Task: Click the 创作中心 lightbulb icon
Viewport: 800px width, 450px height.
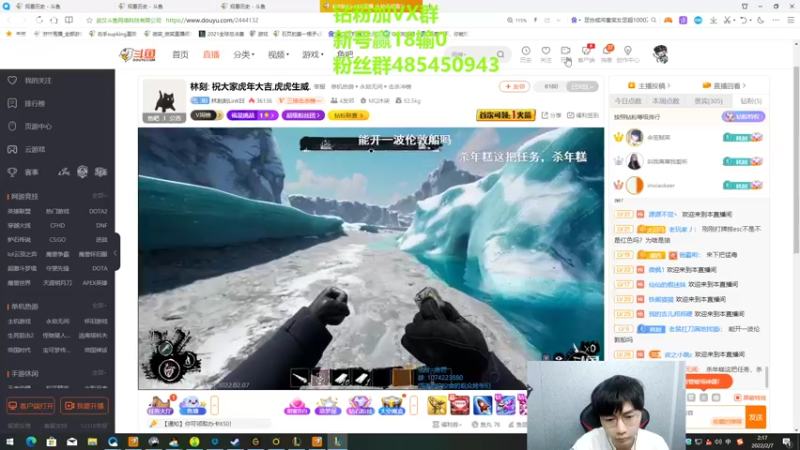Action: (628, 51)
